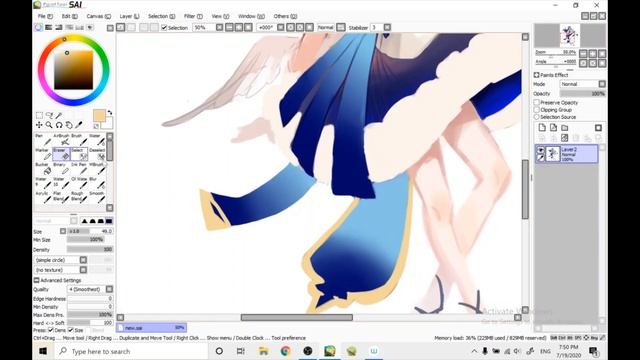Click the navigator zoom in plus button

[x=592, y=53]
